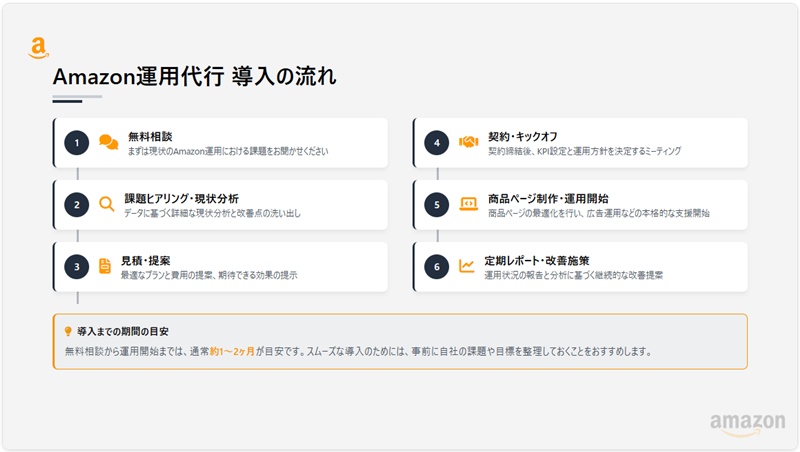
Task: Select the heading 導入までの期間の目安
Action: click(123, 332)
